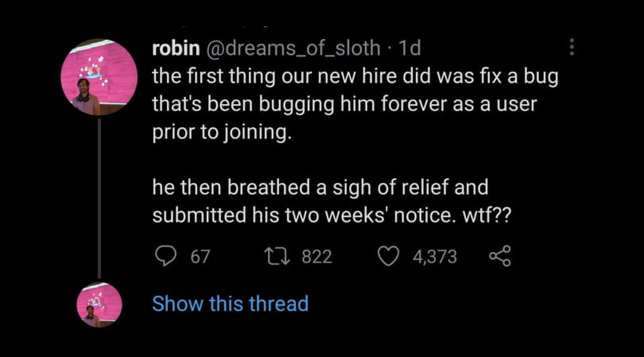Viewport: 644px width, 357px height.
Task: Open the three-dot more options menu
Action: [x=572, y=47]
